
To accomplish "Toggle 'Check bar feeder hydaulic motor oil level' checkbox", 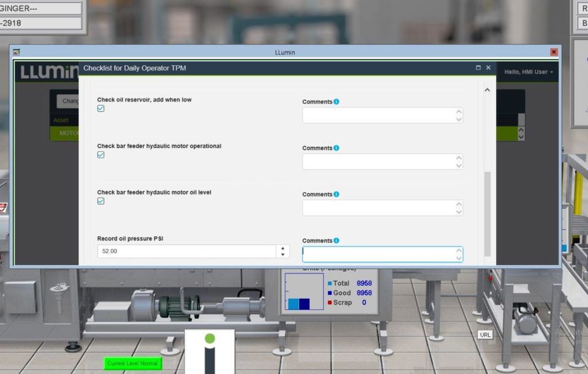I will [100, 201].
